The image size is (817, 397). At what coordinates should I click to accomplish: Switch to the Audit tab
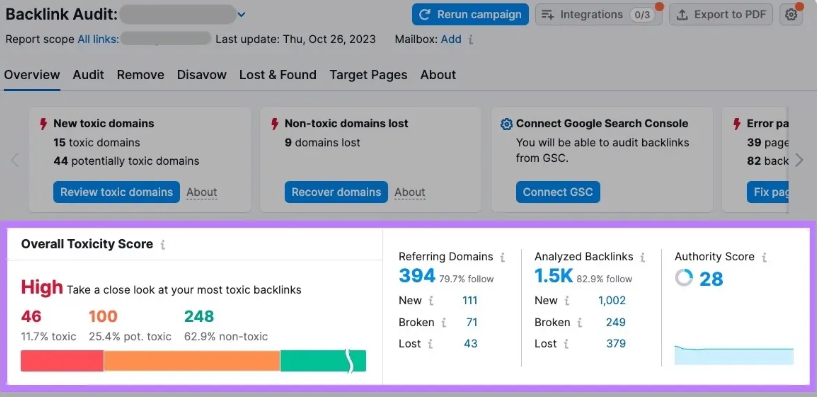[x=88, y=75]
